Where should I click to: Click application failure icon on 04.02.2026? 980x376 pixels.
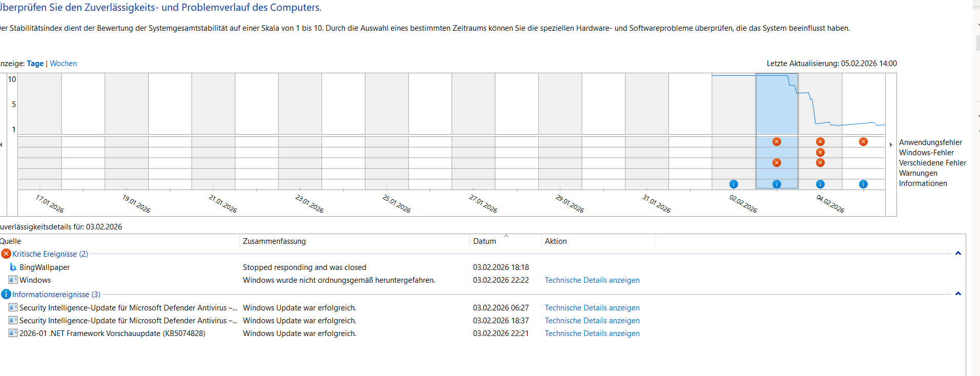pos(820,142)
